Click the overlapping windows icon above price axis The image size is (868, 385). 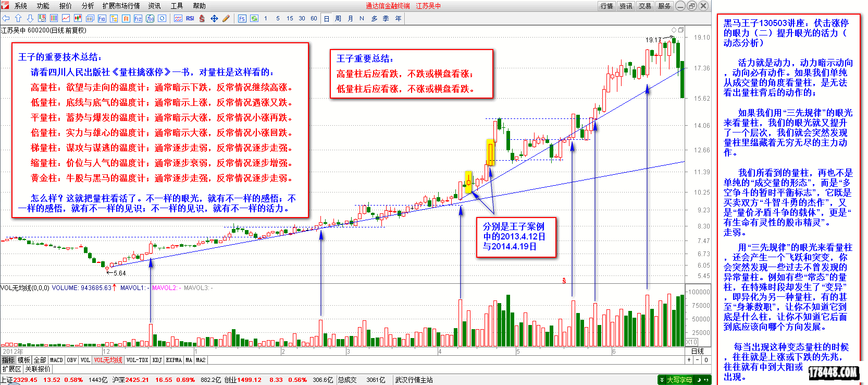click(681, 30)
